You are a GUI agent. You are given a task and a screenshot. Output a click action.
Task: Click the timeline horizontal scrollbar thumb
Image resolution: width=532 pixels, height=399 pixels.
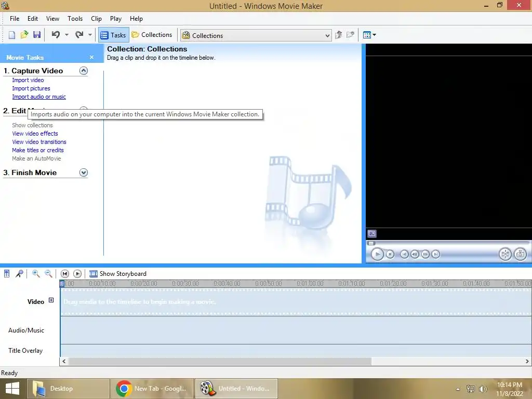click(220, 362)
